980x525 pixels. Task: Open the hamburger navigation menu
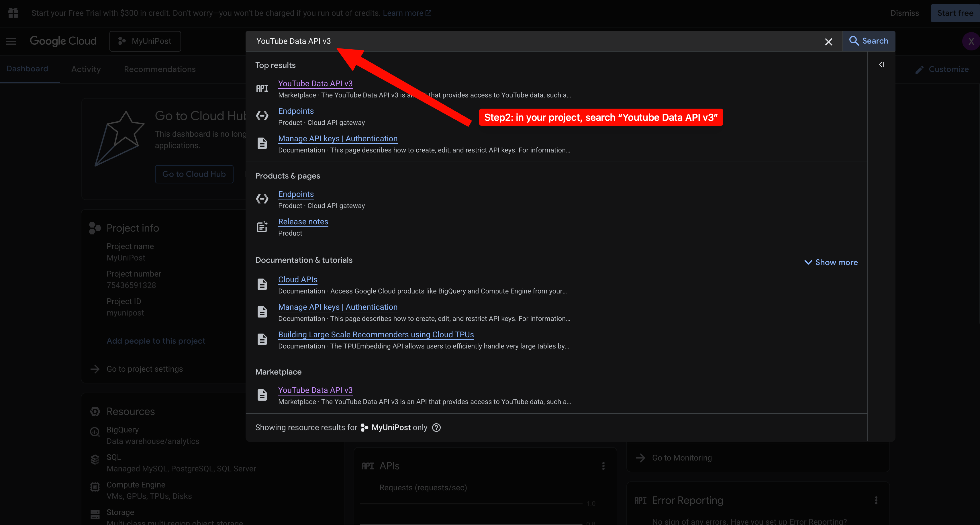(11, 41)
